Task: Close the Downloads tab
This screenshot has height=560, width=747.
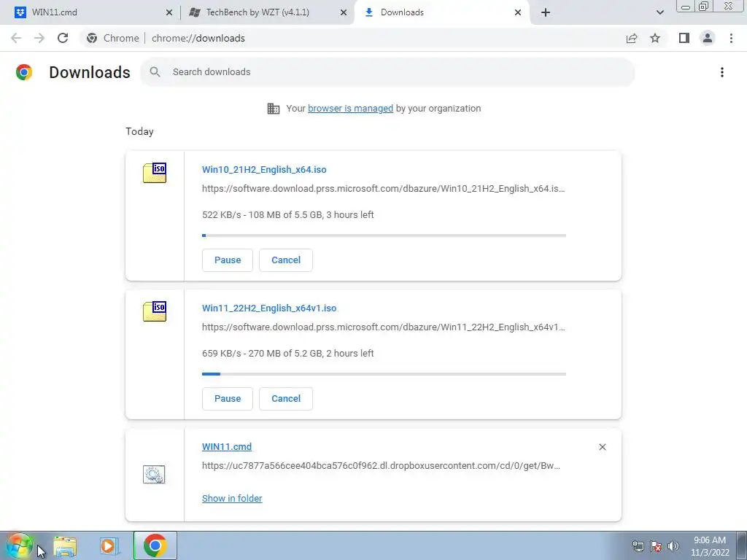Action: coord(518,12)
